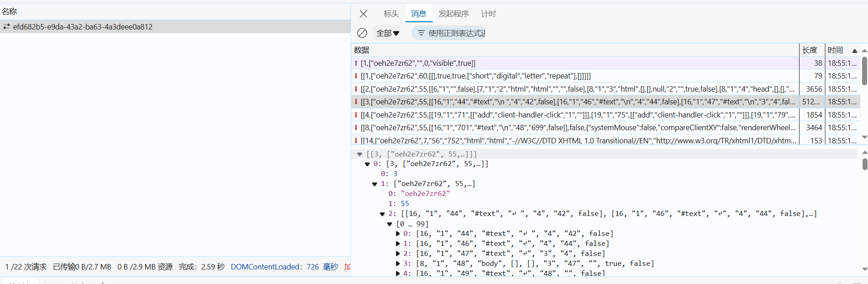Expand array item 0 with "44"
868x284 pixels.
pos(398,234)
